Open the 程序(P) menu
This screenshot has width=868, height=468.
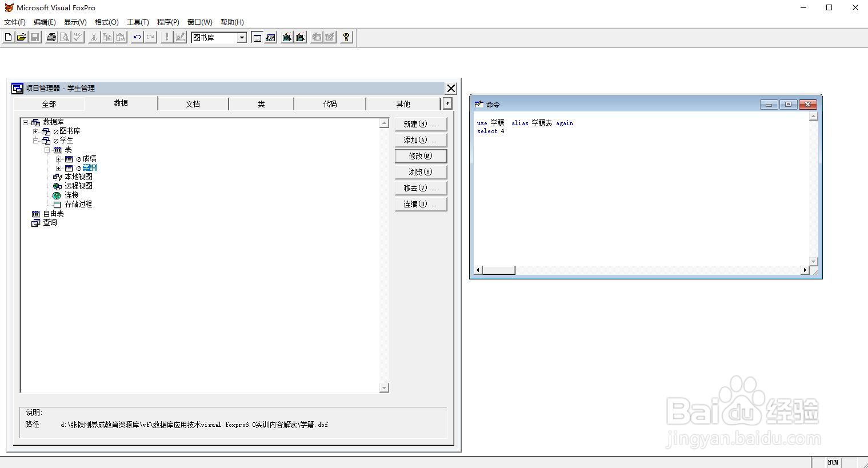pyautogui.click(x=168, y=22)
